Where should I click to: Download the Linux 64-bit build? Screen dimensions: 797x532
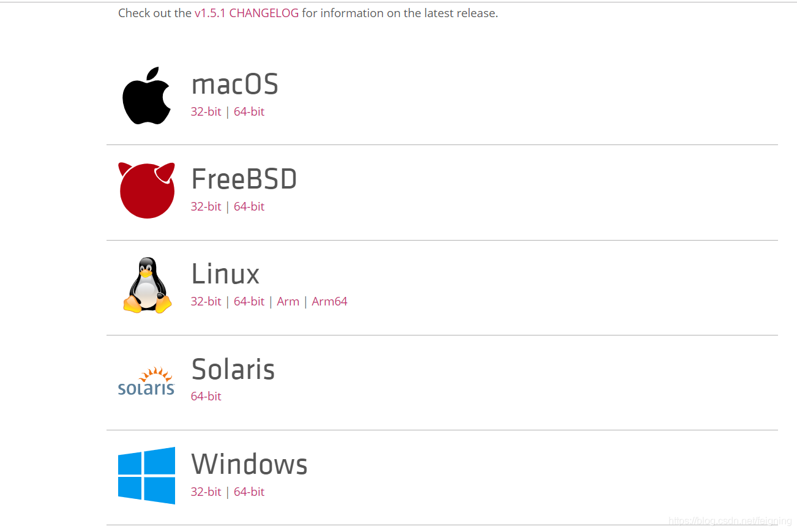249,301
